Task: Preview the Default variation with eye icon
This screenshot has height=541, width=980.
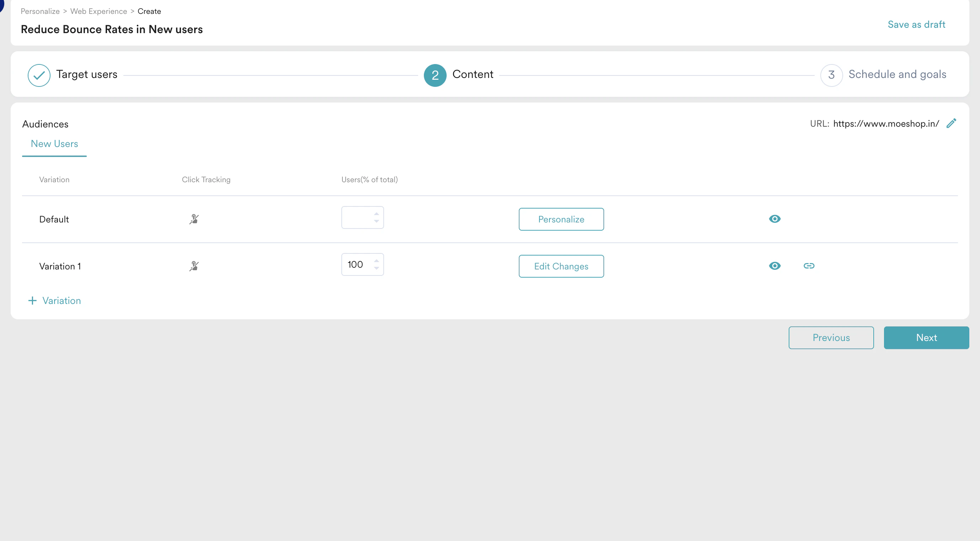Action: (774, 219)
